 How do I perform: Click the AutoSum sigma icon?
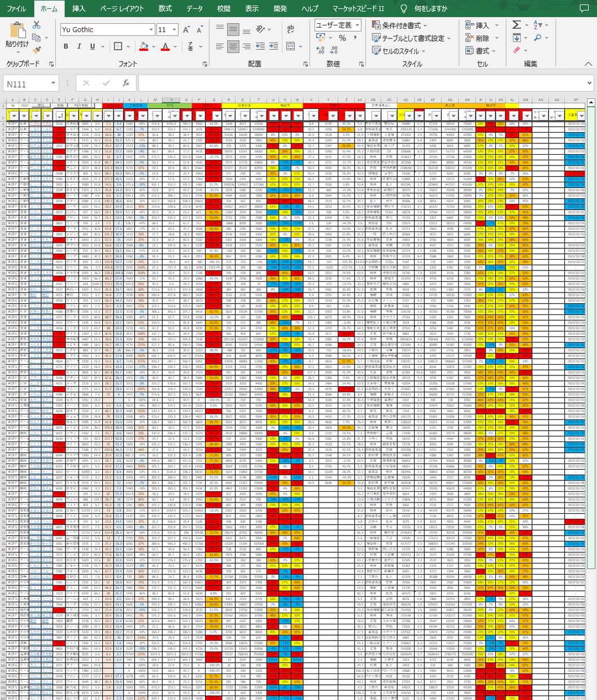tap(517, 25)
